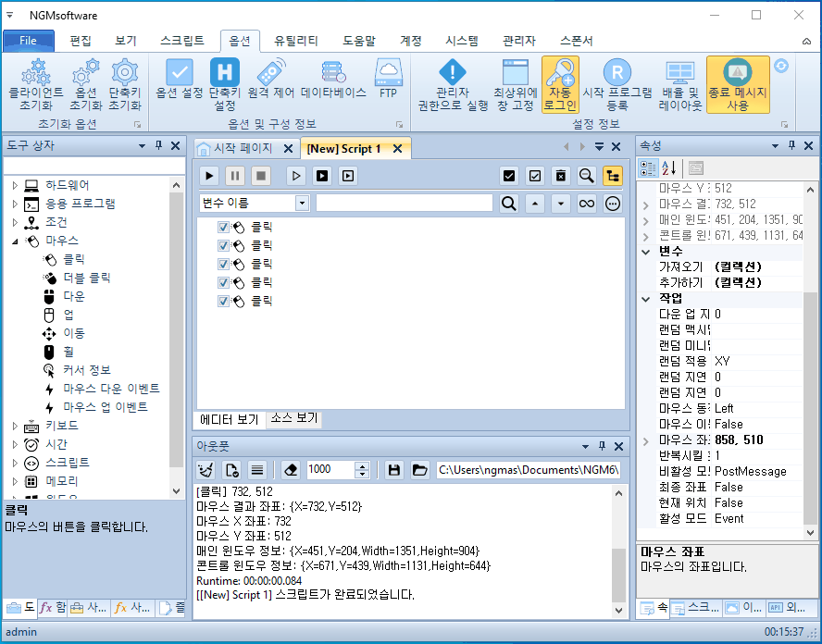The image size is (822, 644).
Task: Click the refresh icon in ribbon corner
Action: 781,66
